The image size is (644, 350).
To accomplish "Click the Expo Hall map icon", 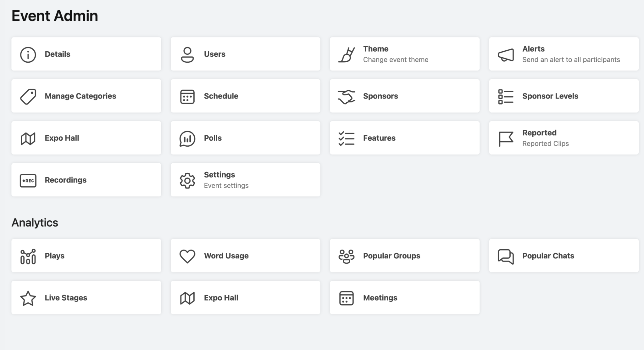I will pos(28,138).
